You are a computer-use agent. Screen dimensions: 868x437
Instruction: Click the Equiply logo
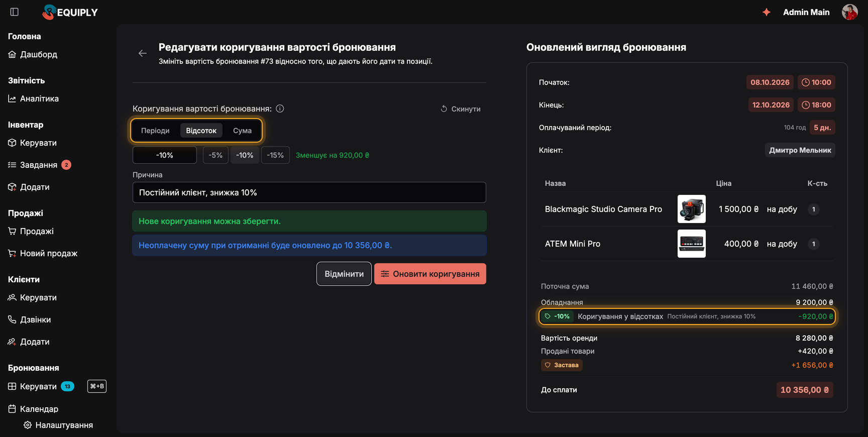[x=70, y=12]
